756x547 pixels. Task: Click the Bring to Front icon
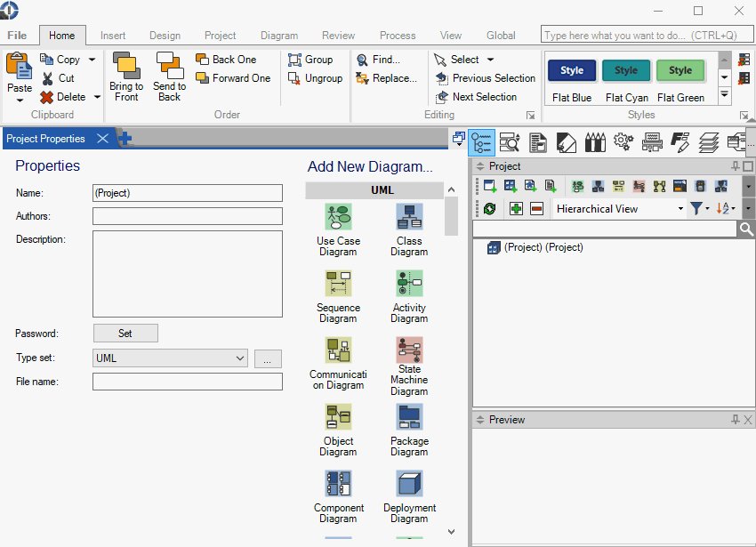(x=126, y=66)
